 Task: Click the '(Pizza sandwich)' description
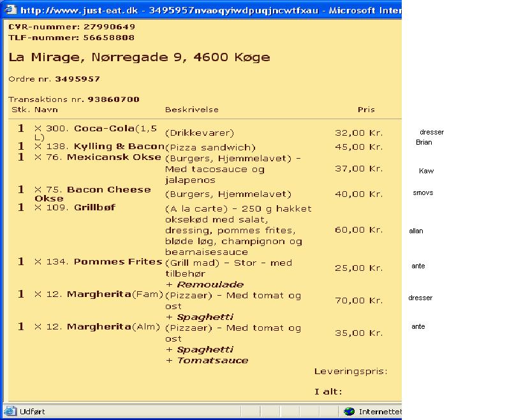tap(210, 147)
